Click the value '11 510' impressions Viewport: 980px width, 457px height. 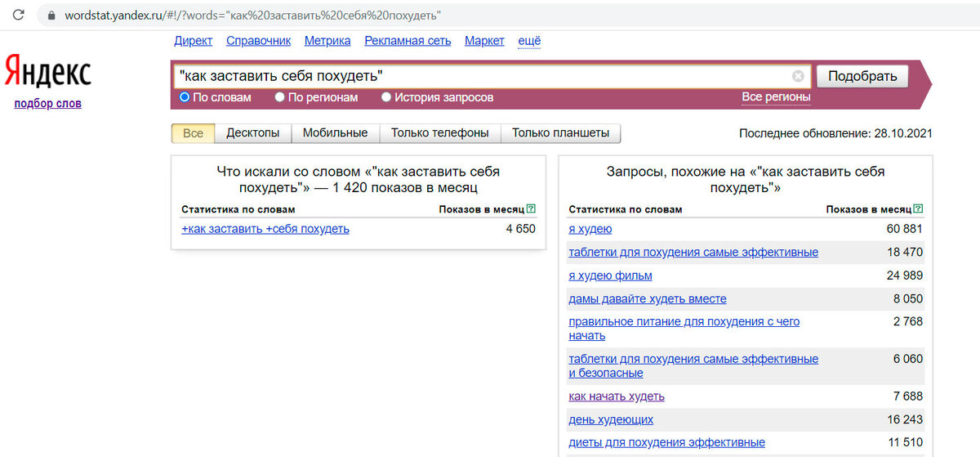coord(905,443)
